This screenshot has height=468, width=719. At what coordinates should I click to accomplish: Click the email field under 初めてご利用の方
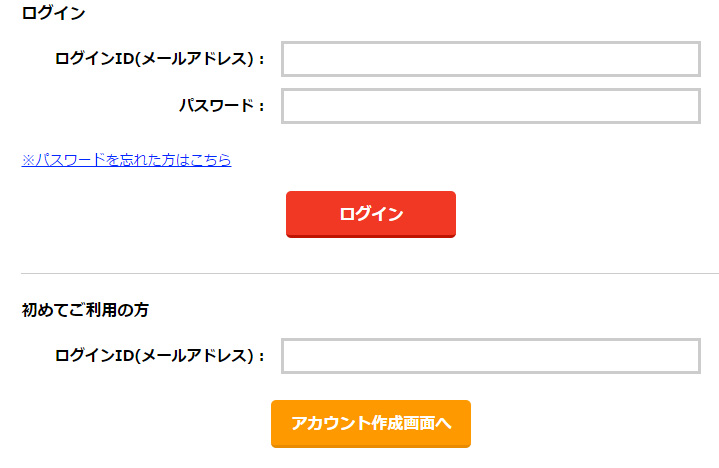(x=490, y=356)
